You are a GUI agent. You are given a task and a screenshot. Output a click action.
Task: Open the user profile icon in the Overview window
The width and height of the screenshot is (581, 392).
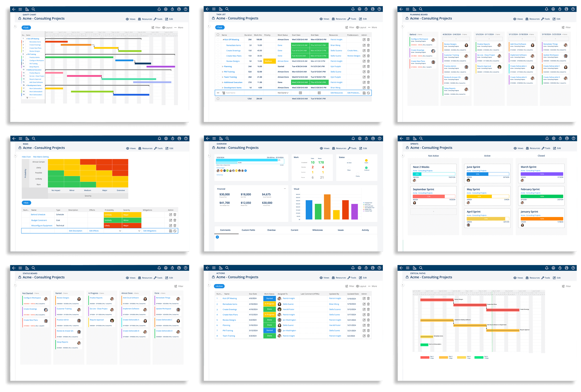click(x=360, y=138)
